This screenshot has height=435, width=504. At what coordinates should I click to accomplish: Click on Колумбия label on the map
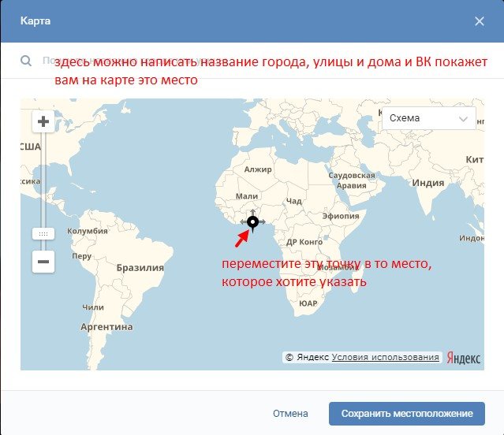pyautogui.click(x=87, y=231)
